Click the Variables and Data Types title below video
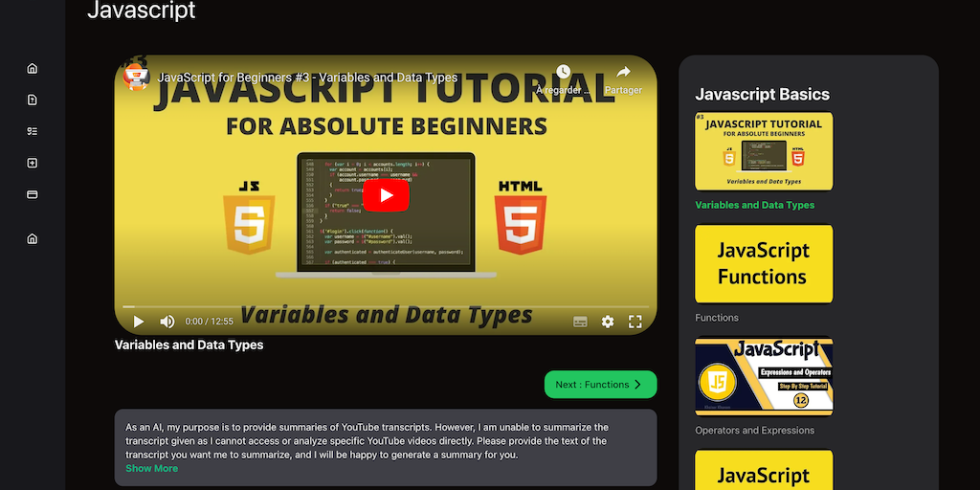980x490 pixels. click(189, 345)
